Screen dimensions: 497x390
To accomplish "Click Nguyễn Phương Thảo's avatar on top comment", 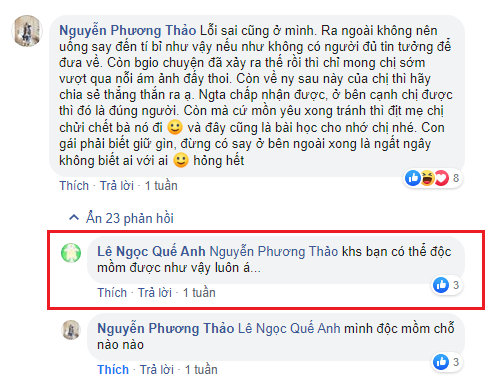I will [27, 31].
